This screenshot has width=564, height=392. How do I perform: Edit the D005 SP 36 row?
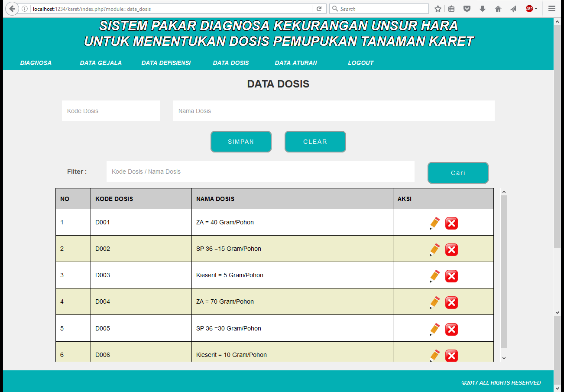pyautogui.click(x=434, y=329)
